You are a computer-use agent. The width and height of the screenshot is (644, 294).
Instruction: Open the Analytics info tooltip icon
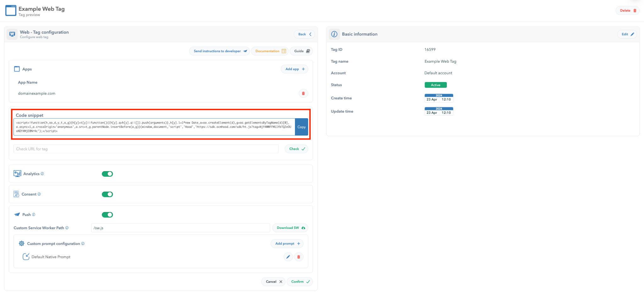(x=42, y=174)
